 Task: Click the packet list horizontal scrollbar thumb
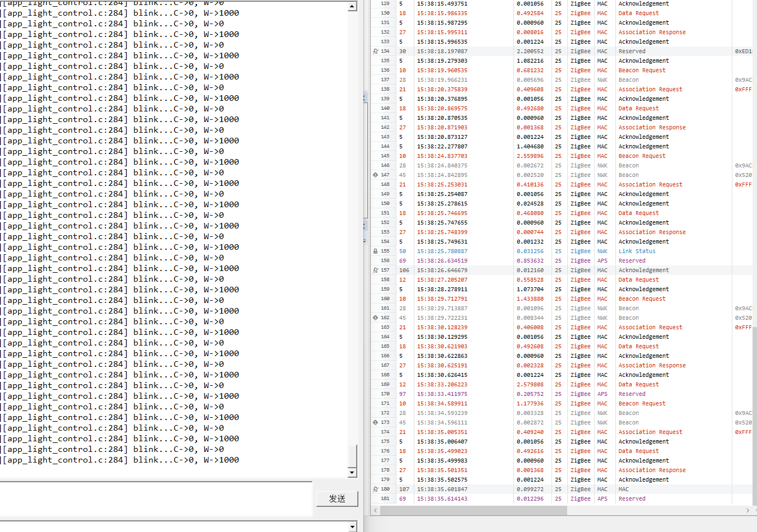pos(474,511)
